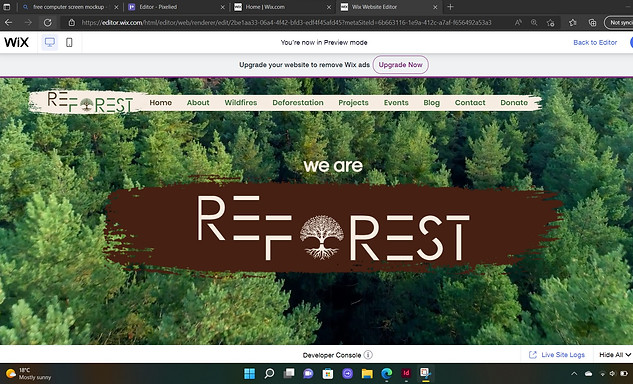Screen dimensions: 633x384
Task: Open the Events page in menu
Action: pyautogui.click(x=396, y=103)
